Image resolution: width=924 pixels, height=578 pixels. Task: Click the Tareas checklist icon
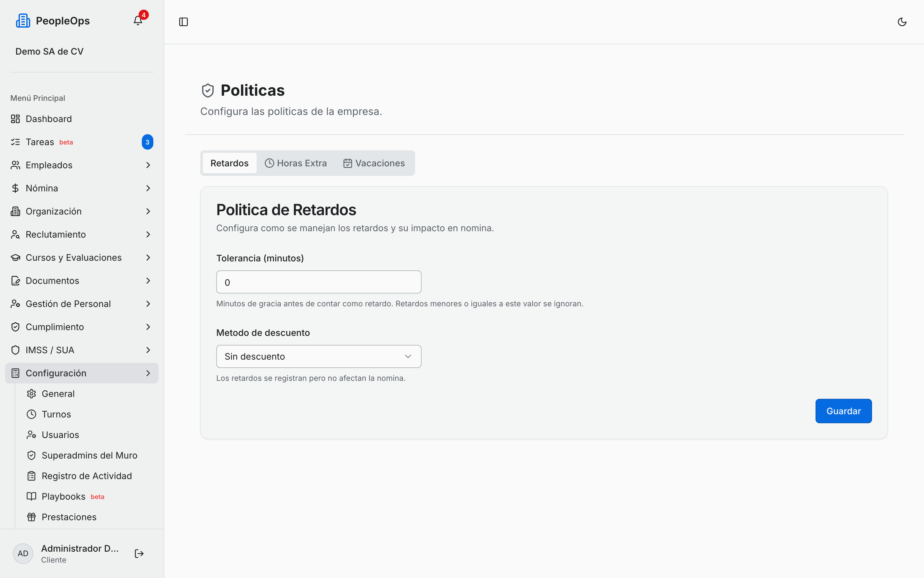tap(15, 142)
